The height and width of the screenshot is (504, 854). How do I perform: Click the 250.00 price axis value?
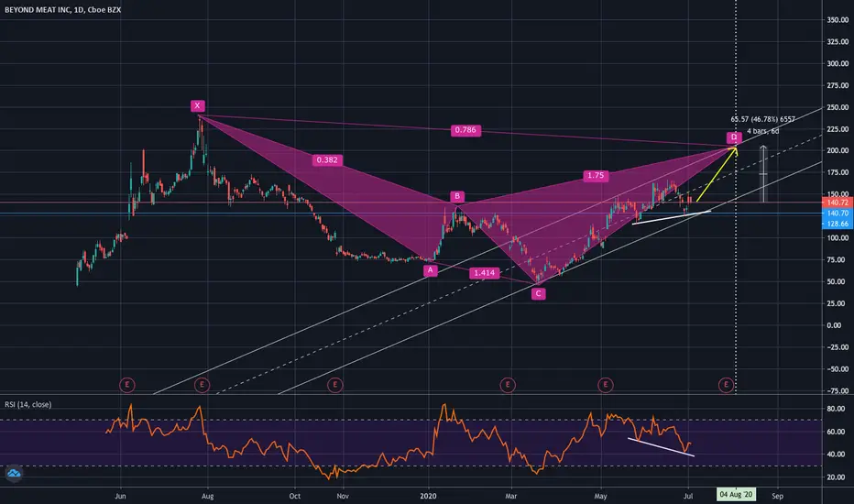pyautogui.click(x=838, y=107)
